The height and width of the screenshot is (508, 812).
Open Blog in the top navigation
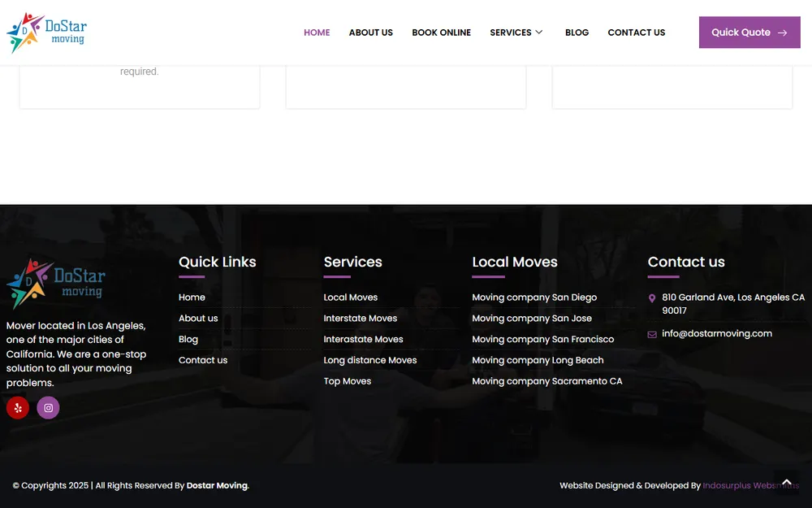[x=577, y=33]
